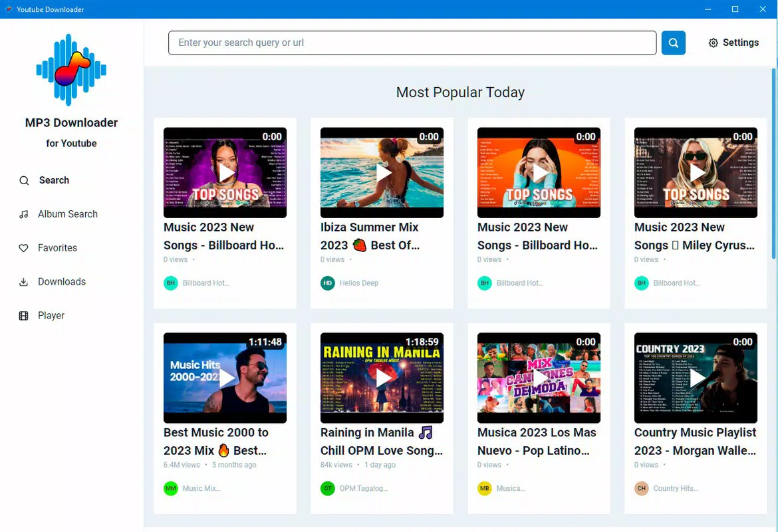The height and width of the screenshot is (532, 778).
Task: Click the 84k views text
Action: tap(336, 465)
